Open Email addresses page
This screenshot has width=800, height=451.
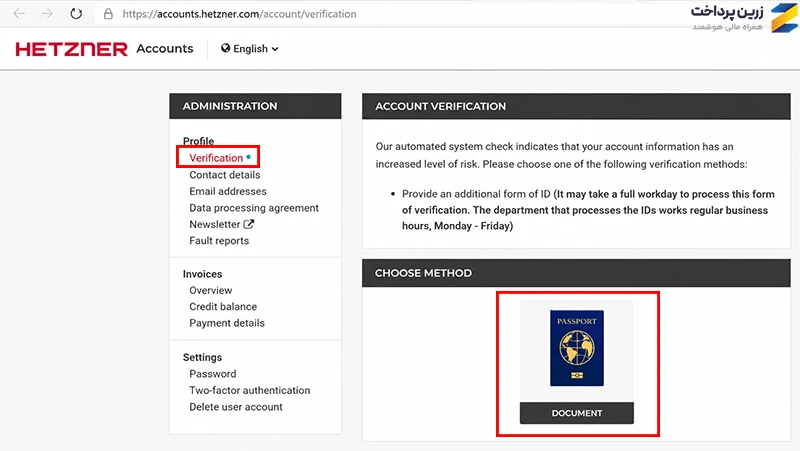[228, 191]
